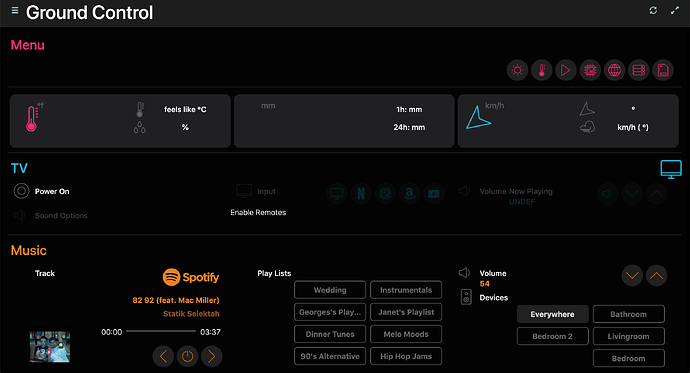Select the Everywhere device
This screenshot has width=690, height=373.
click(553, 314)
